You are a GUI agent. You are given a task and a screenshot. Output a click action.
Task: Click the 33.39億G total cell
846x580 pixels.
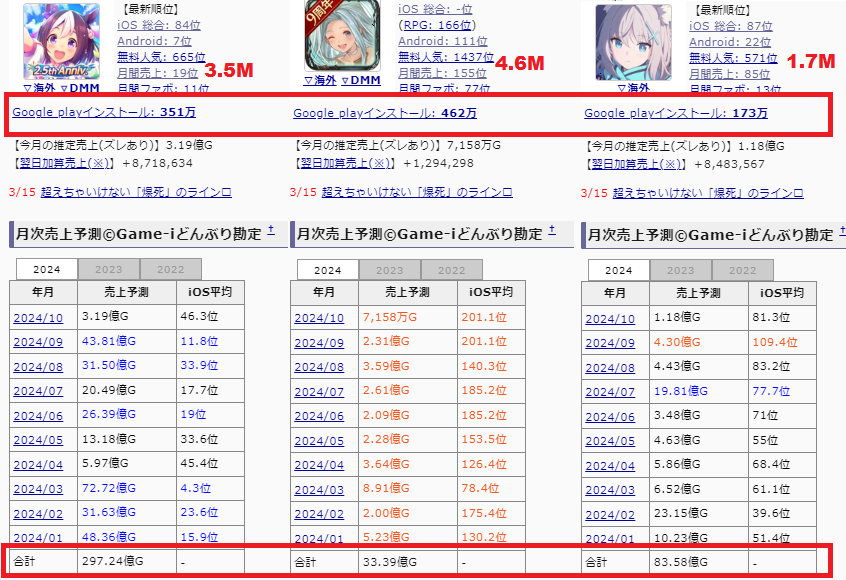[x=408, y=562]
